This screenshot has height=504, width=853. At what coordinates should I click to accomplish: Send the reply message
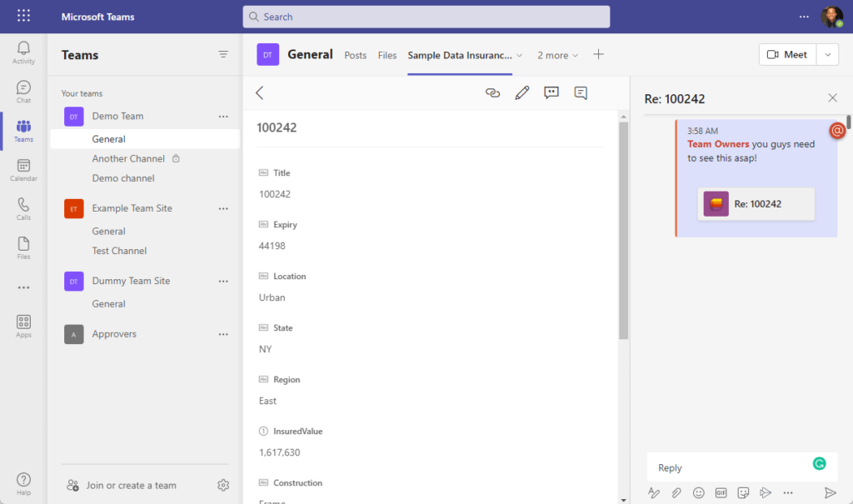coord(831,493)
